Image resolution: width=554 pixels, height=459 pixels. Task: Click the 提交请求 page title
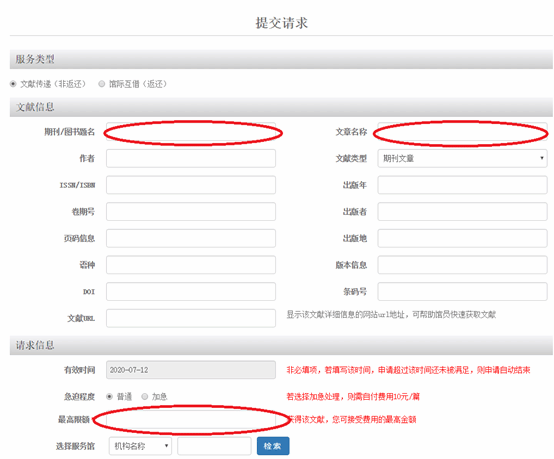point(282,23)
